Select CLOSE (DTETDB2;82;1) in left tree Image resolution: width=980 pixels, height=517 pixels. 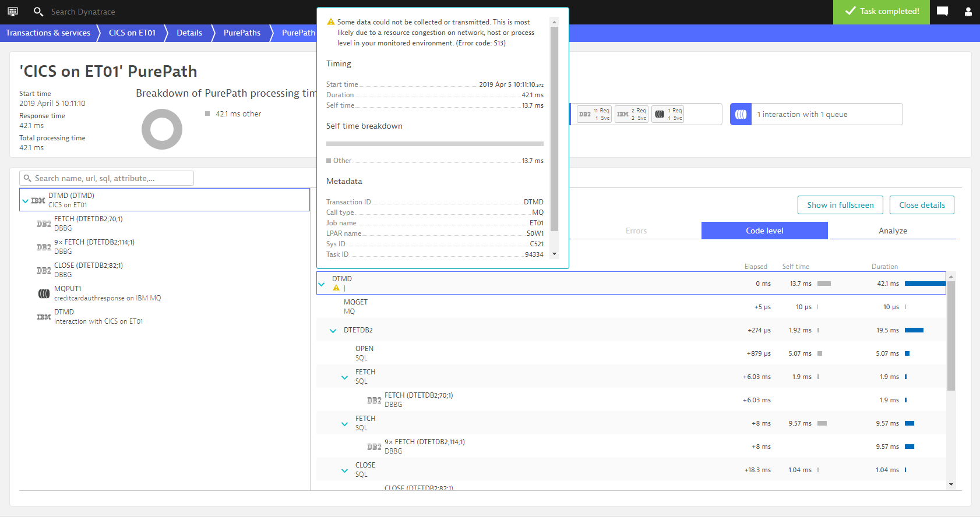pyautogui.click(x=164, y=270)
